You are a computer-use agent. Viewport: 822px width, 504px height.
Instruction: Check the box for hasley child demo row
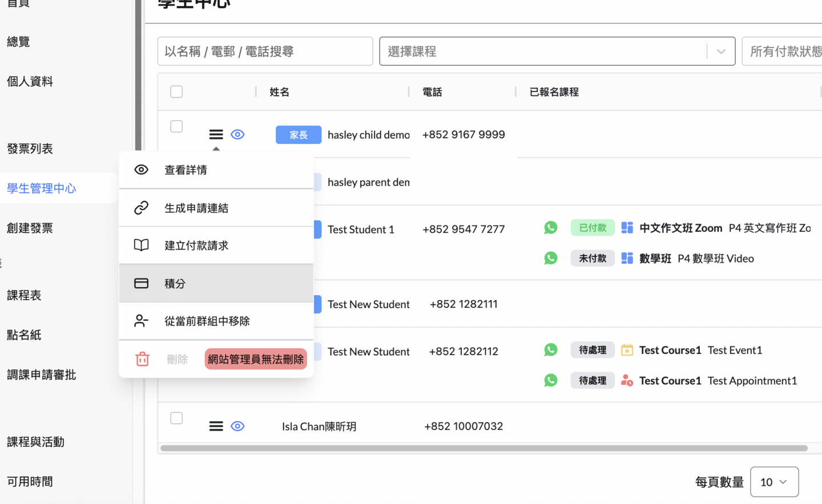[176, 126]
